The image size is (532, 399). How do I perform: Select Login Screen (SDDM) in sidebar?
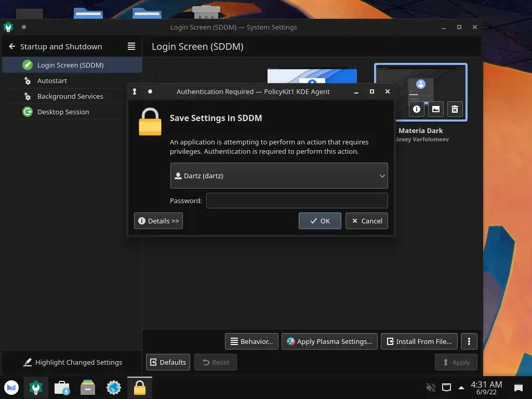pos(72,65)
